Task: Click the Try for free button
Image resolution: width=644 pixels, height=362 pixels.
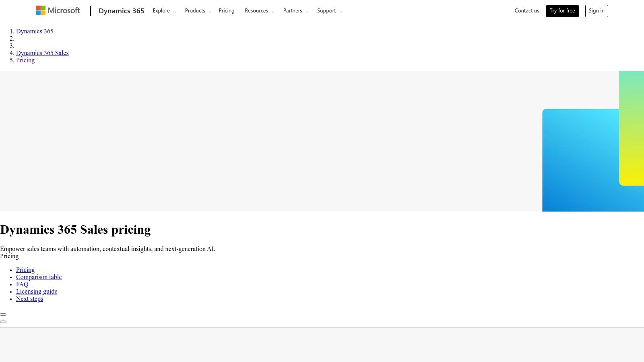Action: click(x=562, y=11)
